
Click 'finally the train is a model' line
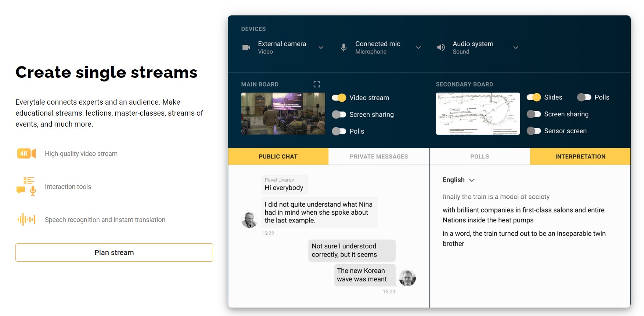(x=496, y=197)
